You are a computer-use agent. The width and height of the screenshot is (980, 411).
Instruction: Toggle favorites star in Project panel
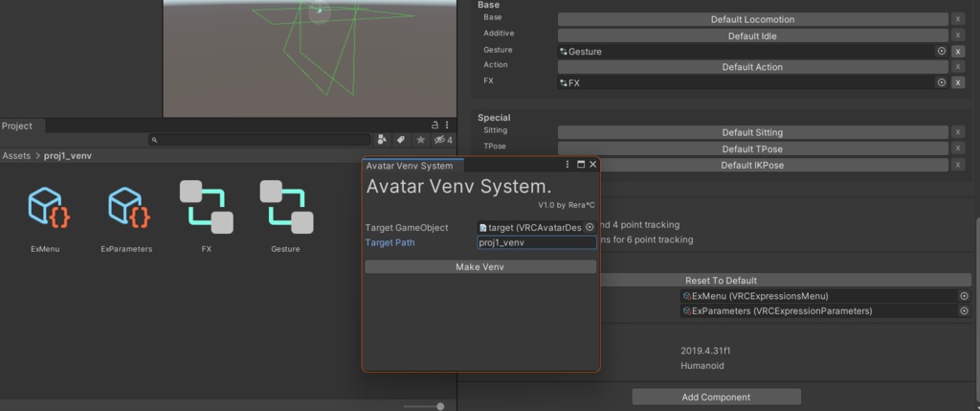click(421, 140)
